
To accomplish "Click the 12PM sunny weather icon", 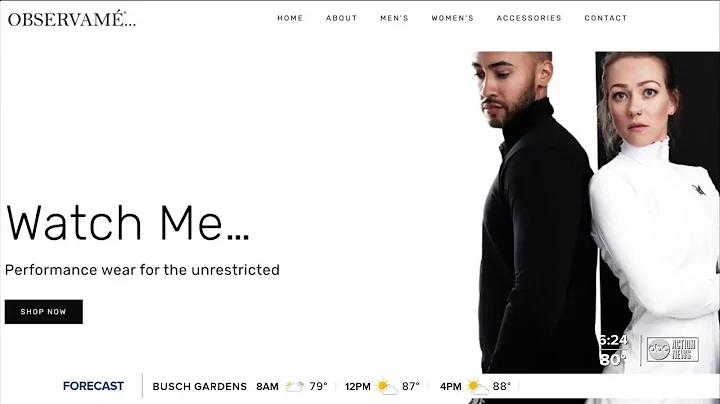I will click(386, 387).
